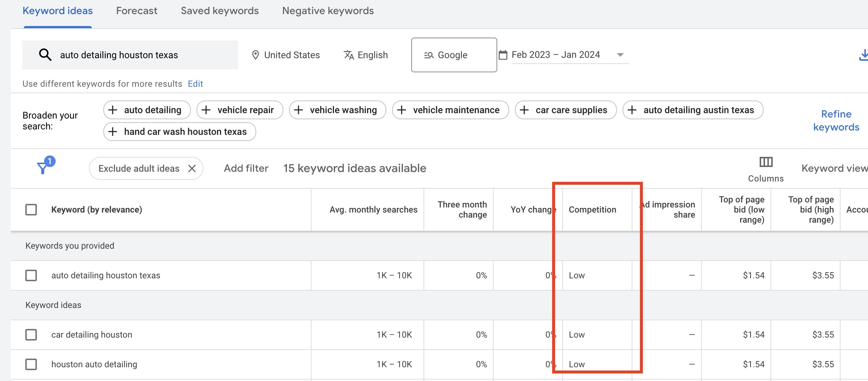Click the location pin icon for United States

coord(255,55)
